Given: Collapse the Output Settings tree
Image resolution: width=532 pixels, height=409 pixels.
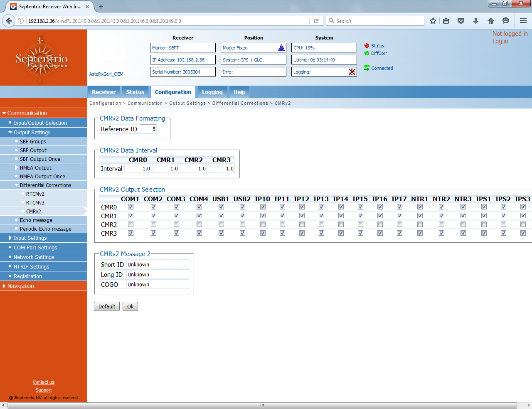Looking at the screenshot, I should [10, 132].
